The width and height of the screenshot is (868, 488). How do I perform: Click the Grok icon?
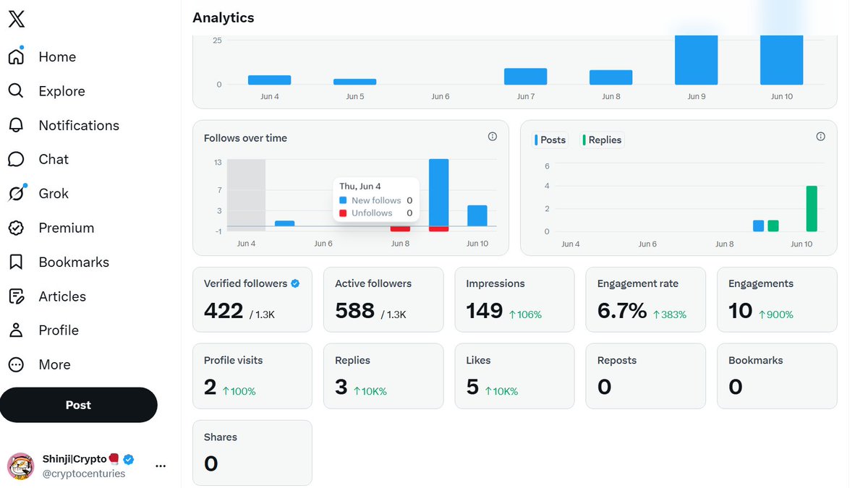[x=16, y=193]
